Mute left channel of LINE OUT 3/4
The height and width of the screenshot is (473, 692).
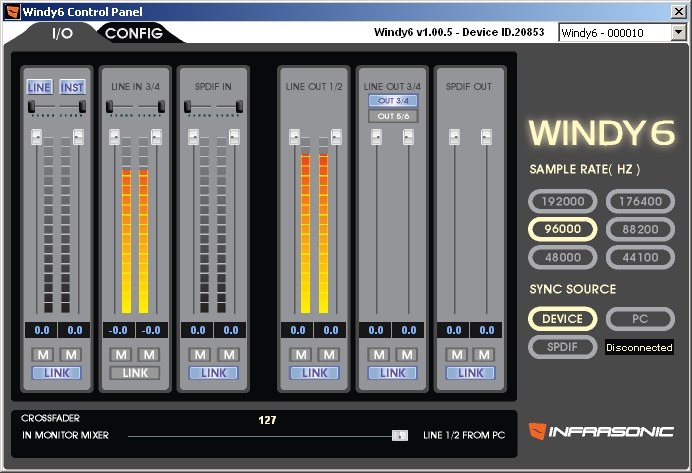click(379, 355)
